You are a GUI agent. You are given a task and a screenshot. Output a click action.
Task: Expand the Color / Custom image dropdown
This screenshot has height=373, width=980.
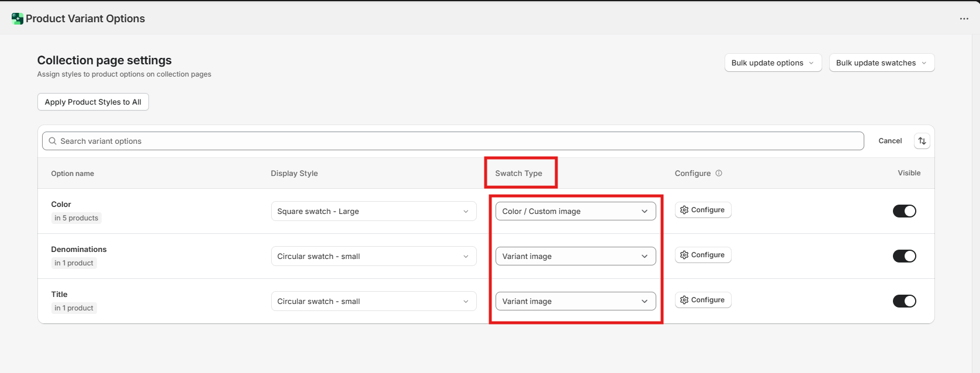575,211
